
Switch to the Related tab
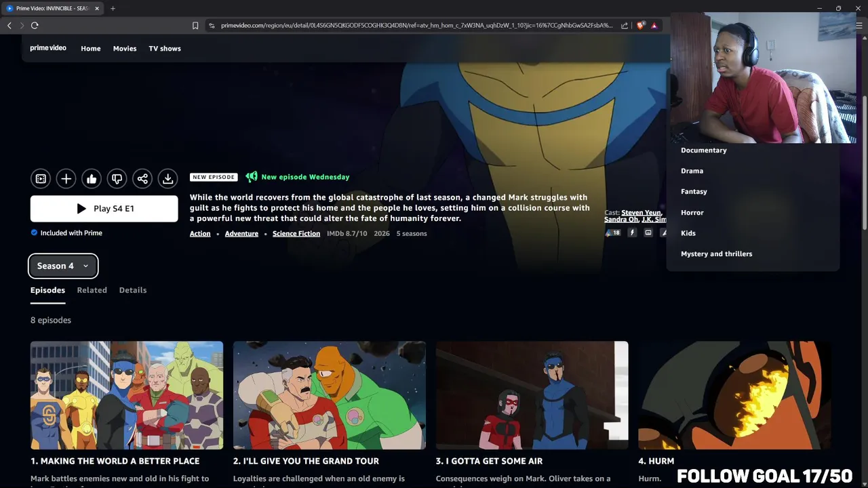[92, 290]
